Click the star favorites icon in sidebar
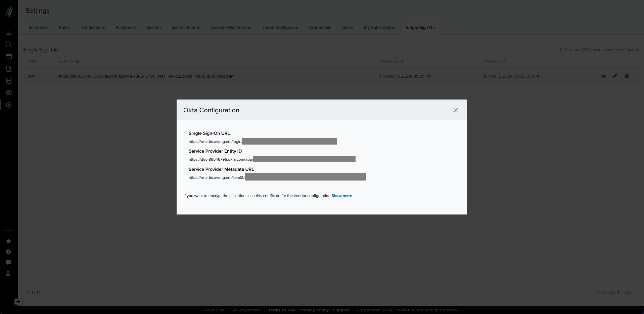Image resolution: width=644 pixels, height=314 pixels. pos(9,241)
